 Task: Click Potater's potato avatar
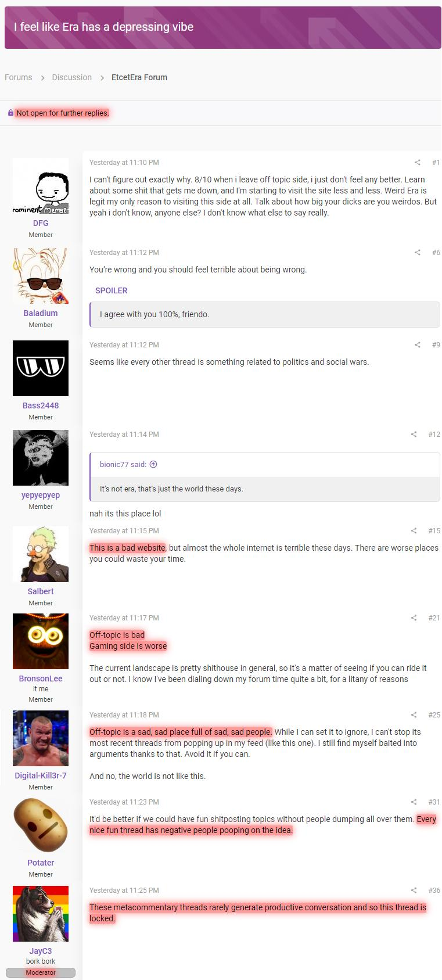[41, 825]
